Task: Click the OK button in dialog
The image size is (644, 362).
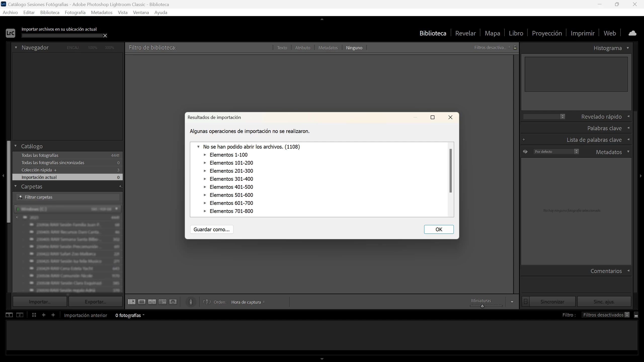Action: [x=439, y=229]
